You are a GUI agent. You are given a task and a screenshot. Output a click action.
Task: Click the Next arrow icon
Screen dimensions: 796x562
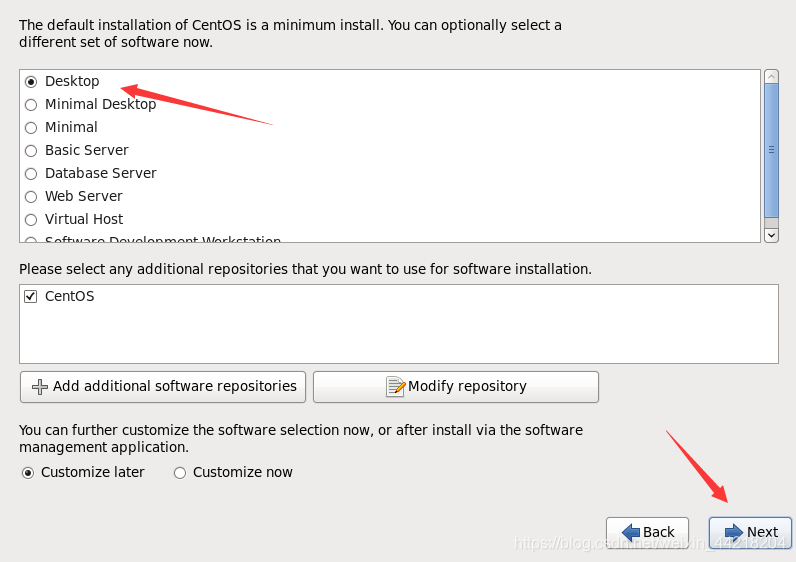[x=733, y=532]
